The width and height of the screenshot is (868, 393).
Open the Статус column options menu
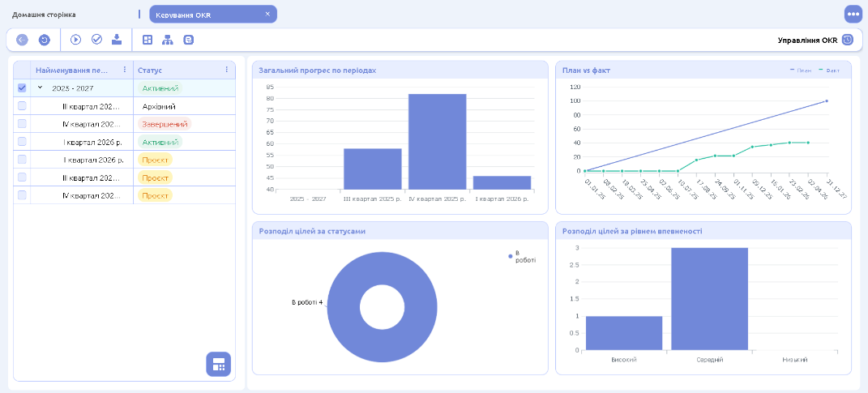coord(226,70)
